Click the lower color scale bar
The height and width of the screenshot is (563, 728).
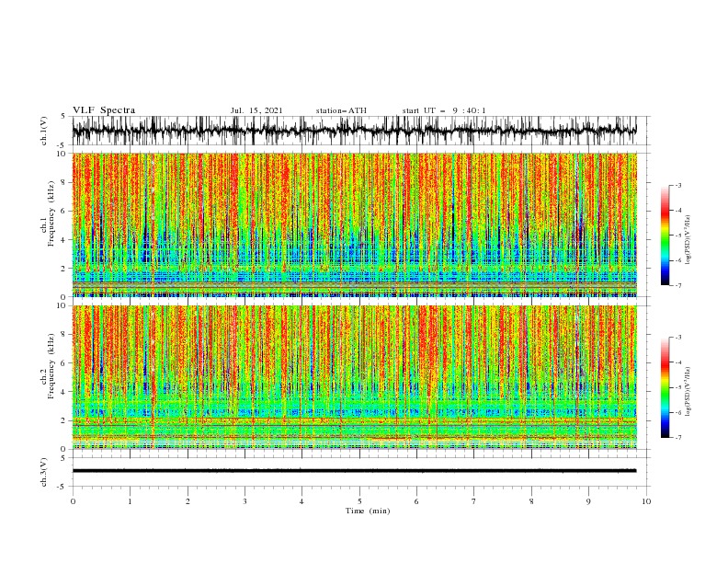(x=665, y=387)
